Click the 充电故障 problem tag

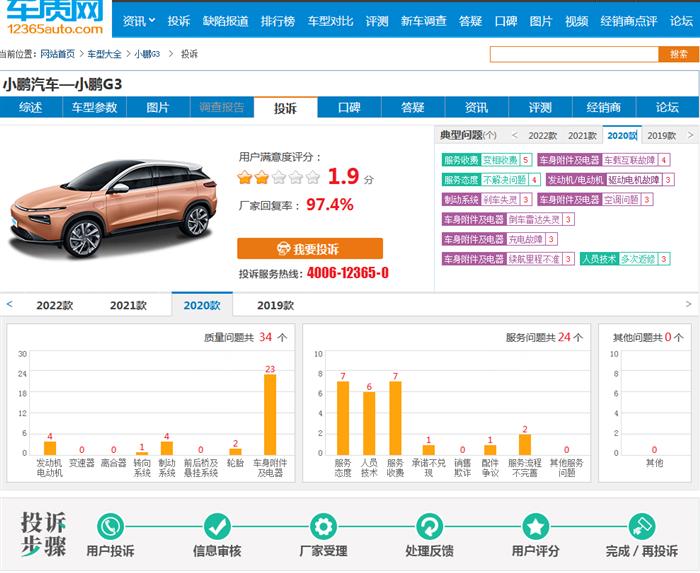[525, 239]
